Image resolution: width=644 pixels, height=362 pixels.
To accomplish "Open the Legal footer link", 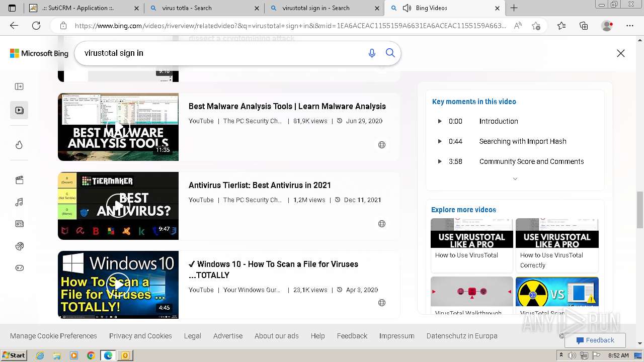I will (x=192, y=336).
